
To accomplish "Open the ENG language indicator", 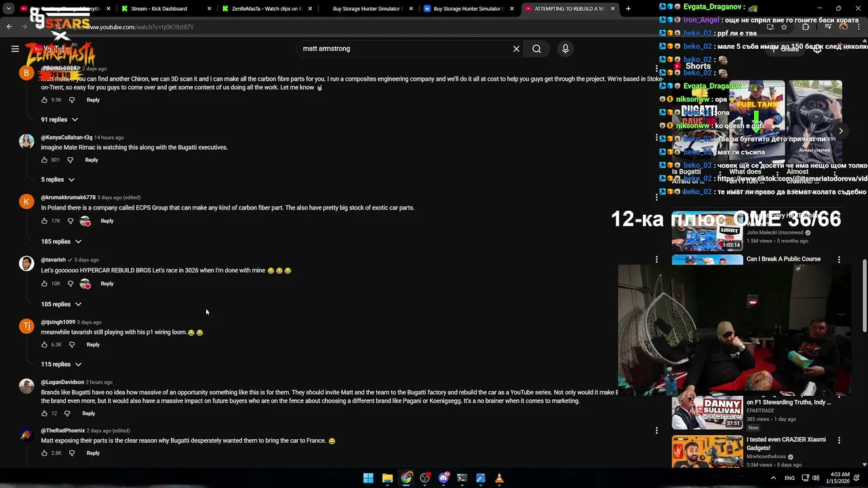I will [x=789, y=478].
